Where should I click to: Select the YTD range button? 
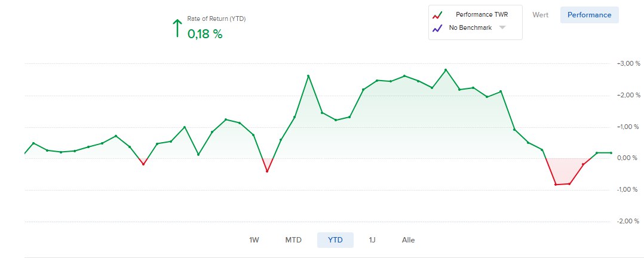335,240
